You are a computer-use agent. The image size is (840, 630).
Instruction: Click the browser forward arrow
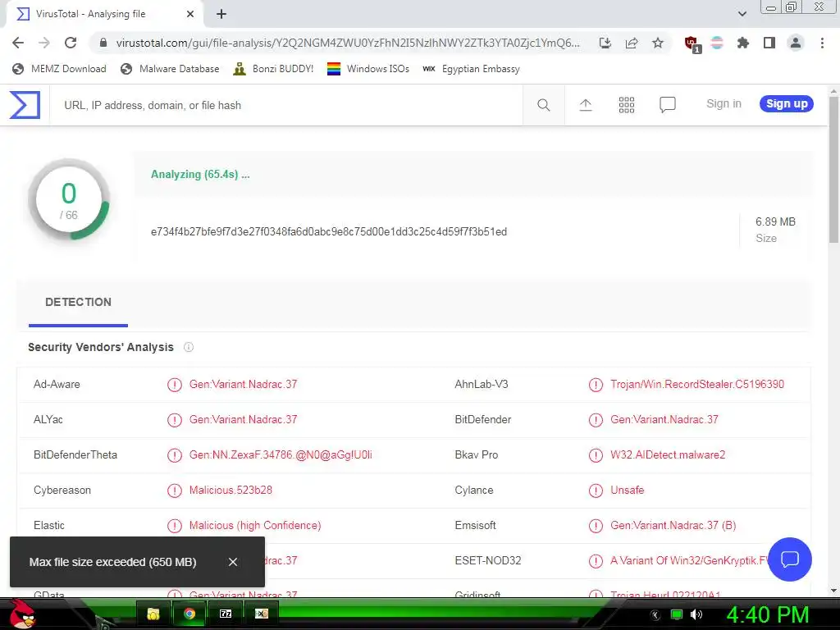44,43
